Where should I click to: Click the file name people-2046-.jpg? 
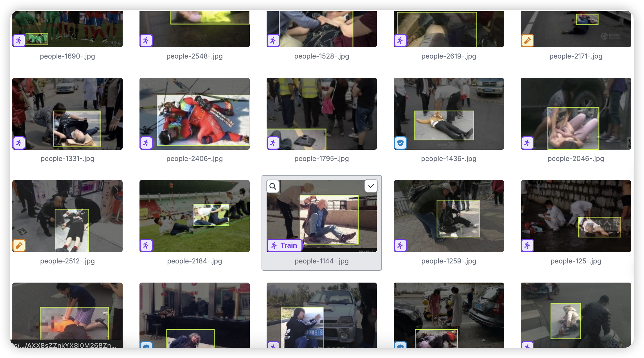pyautogui.click(x=576, y=159)
